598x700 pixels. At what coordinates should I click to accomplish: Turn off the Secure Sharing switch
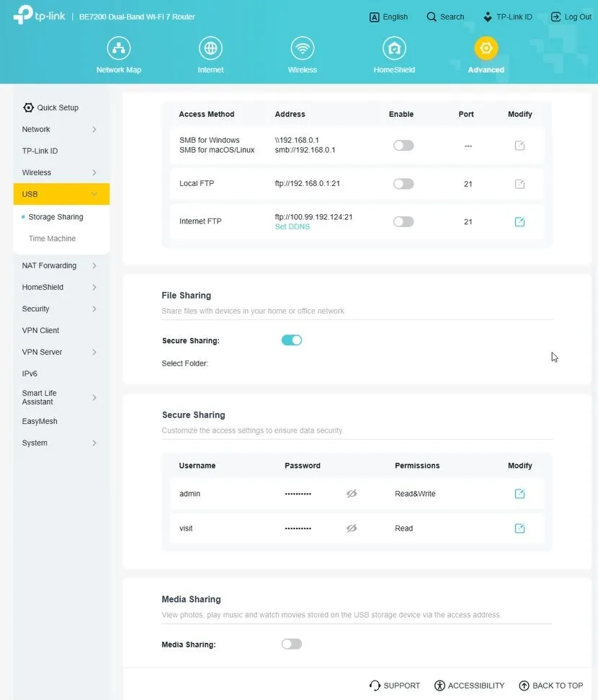click(x=291, y=340)
